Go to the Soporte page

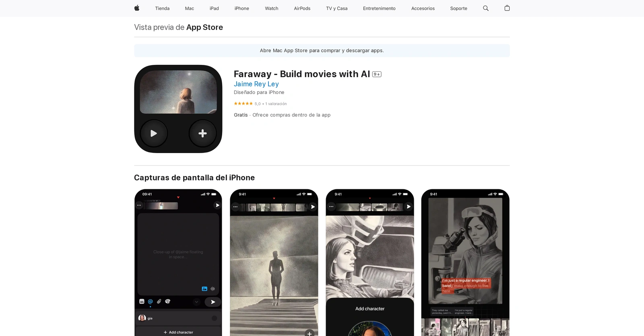459,8
